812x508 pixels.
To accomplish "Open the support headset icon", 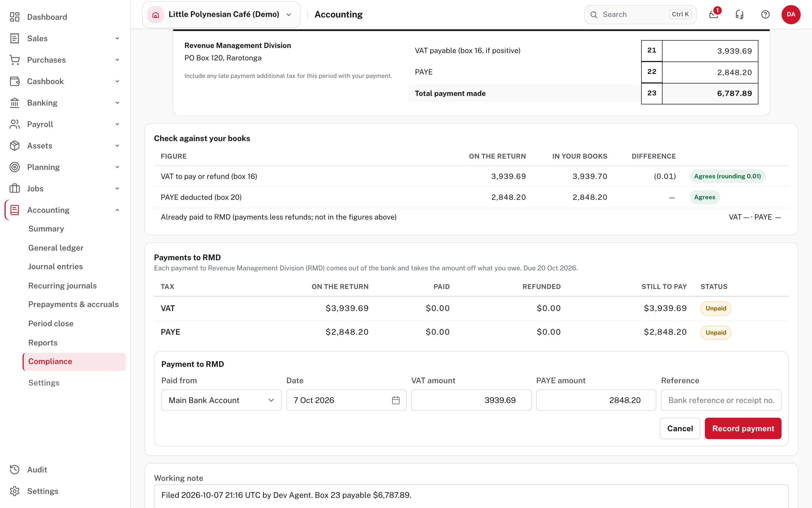I will click(740, 14).
